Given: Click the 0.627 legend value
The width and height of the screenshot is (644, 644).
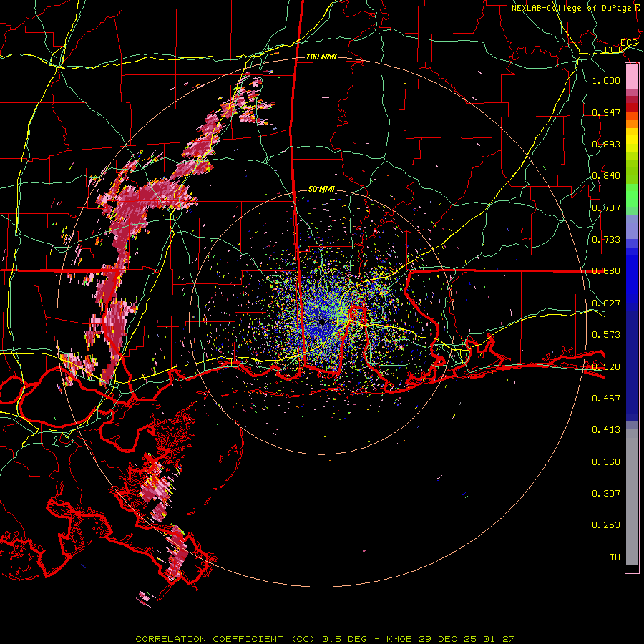Looking at the screenshot, I should pyautogui.click(x=606, y=303).
